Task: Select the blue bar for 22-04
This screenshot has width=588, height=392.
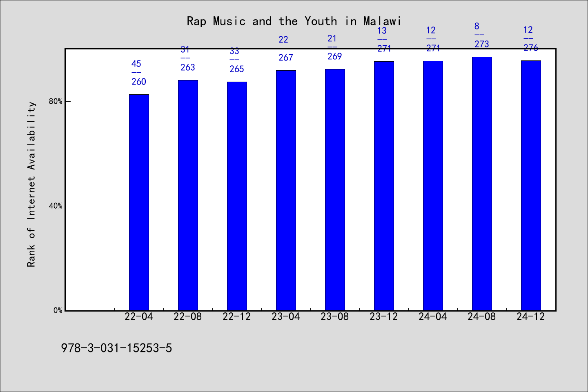Action: [139, 203]
